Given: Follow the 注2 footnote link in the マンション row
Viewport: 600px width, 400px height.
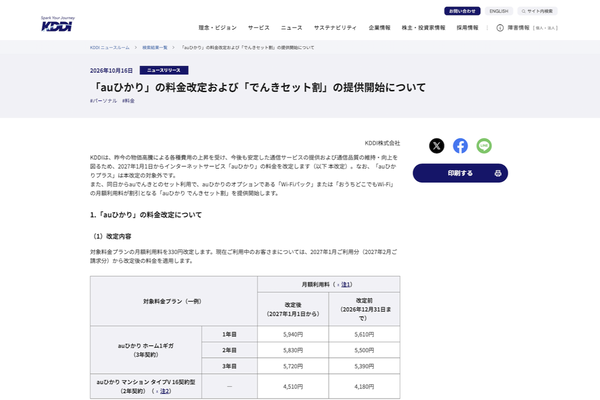Looking at the screenshot, I should tap(165, 391).
